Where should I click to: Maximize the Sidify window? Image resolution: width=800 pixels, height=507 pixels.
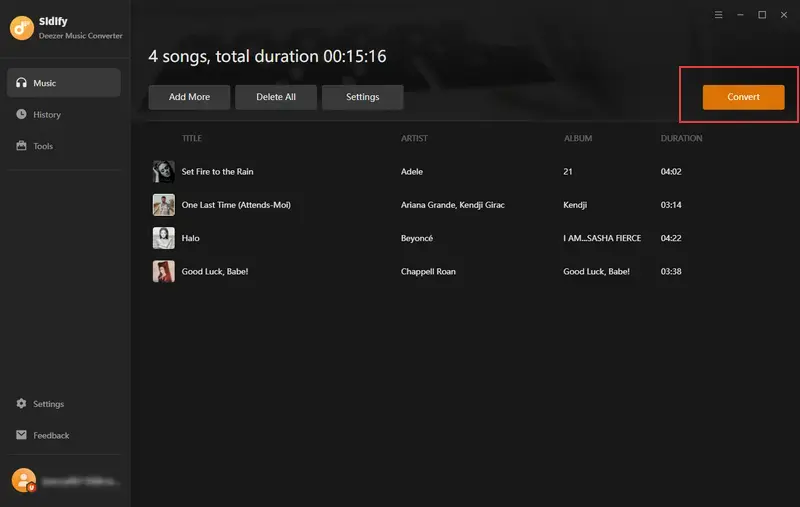tap(762, 15)
